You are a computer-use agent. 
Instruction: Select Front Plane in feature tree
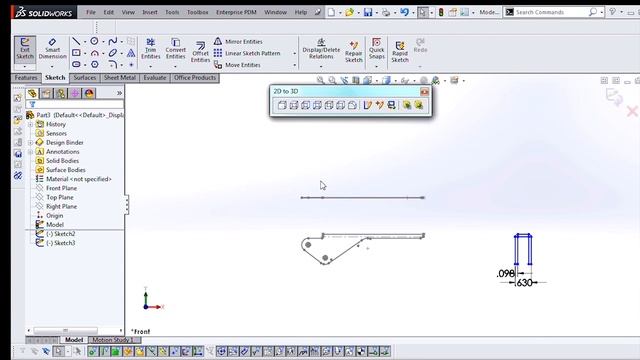coord(61,188)
